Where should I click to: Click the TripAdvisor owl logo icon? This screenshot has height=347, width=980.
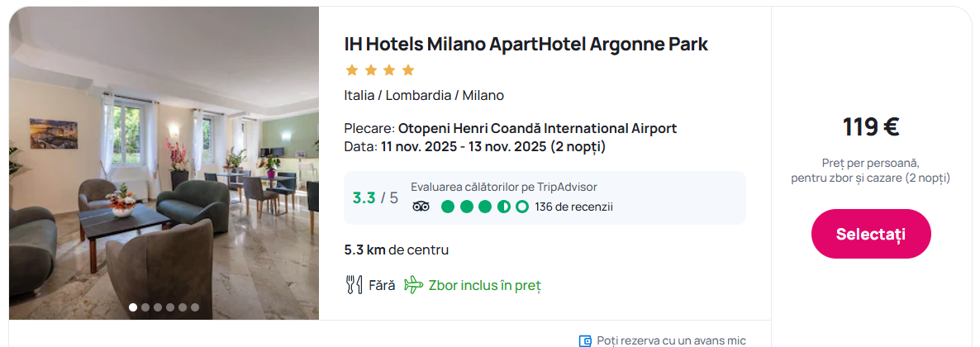421,207
